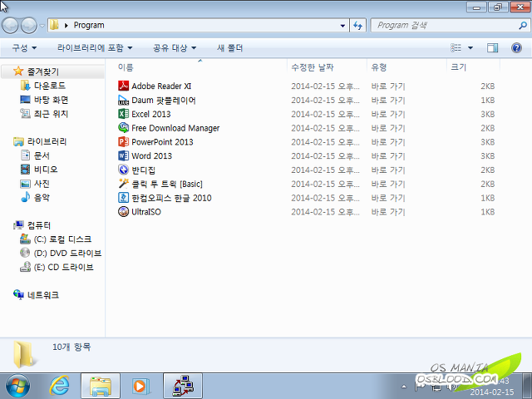This screenshot has height=399, width=532.
Task: Select the UltraISO shortcut icon
Action: pyautogui.click(x=123, y=211)
